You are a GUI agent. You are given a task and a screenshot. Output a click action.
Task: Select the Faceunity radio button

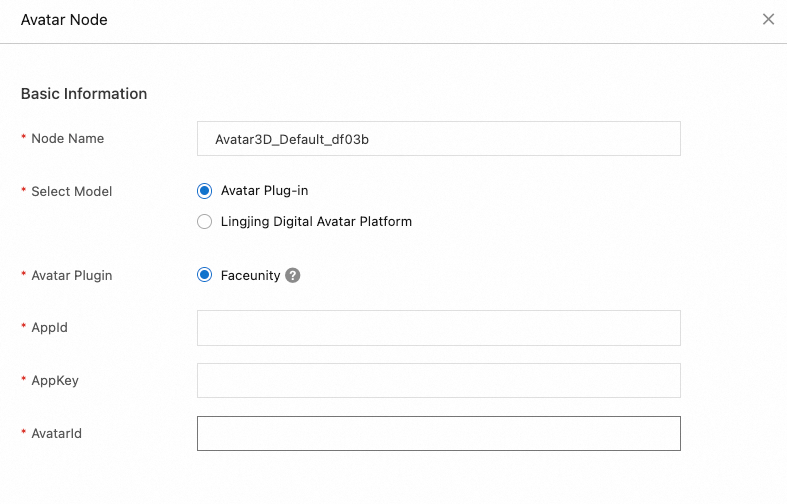205,275
